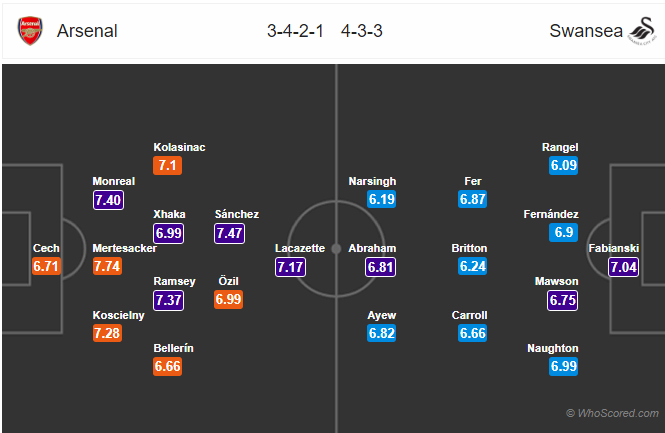Viewport: 665px width, 433px height.
Task: Select Cech's 6.71 rating badge
Action: (47, 266)
